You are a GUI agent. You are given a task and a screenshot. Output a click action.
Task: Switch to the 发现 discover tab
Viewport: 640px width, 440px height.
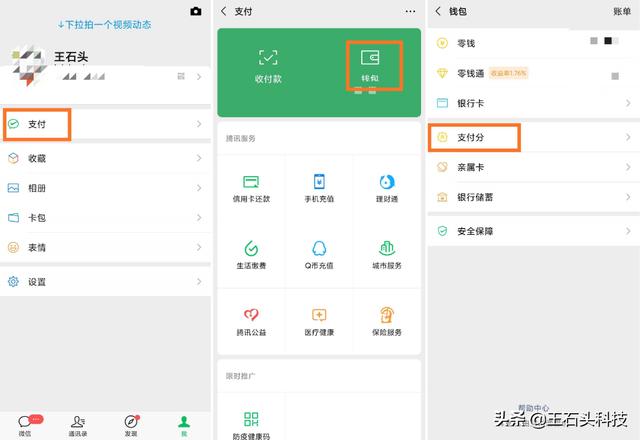pos(131,426)
